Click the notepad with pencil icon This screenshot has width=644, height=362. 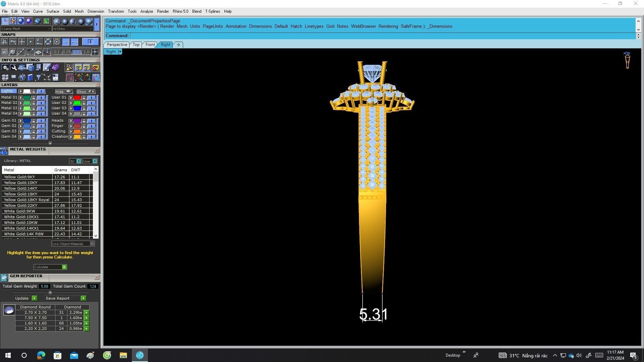(x=47, y=68)
